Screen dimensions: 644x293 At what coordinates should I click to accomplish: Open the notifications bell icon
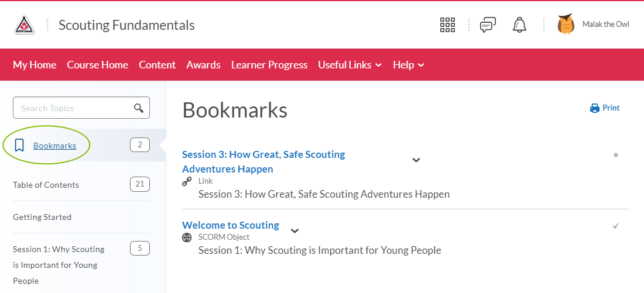(519, 25)
